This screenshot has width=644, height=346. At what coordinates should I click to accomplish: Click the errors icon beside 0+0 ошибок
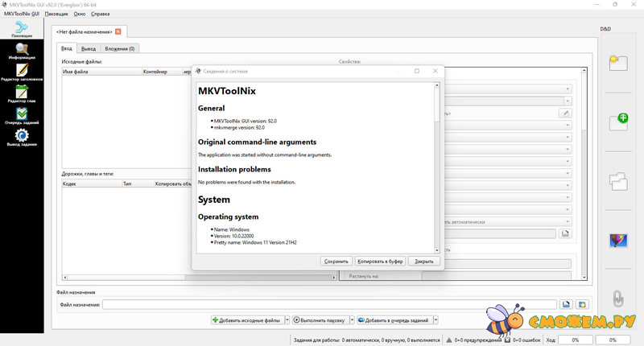[x=507, y=340]
